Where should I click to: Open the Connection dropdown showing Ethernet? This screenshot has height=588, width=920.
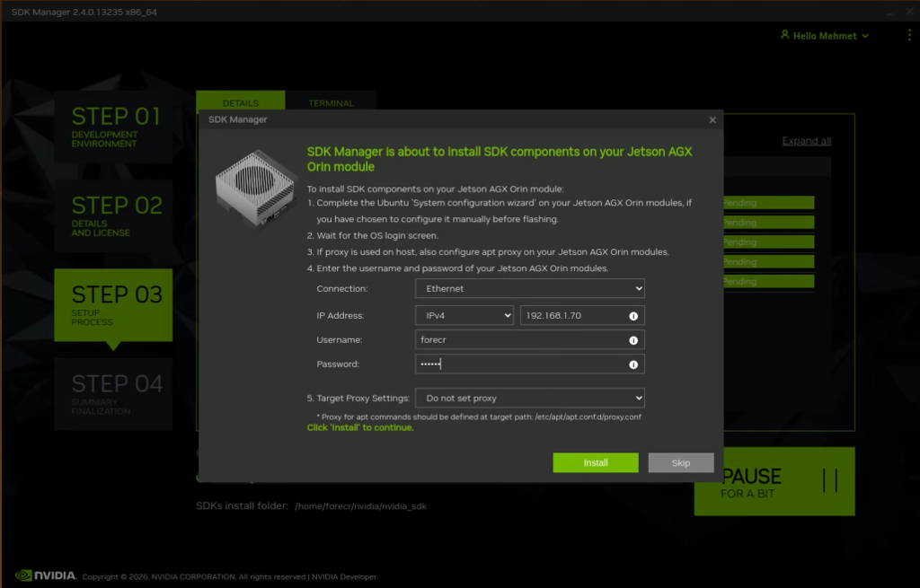point(529,288)
